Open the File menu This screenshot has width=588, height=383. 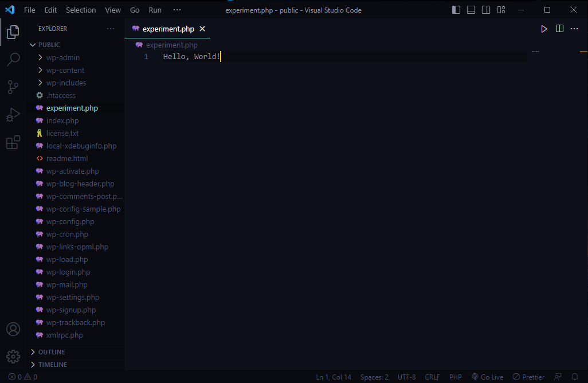point(30,10)
